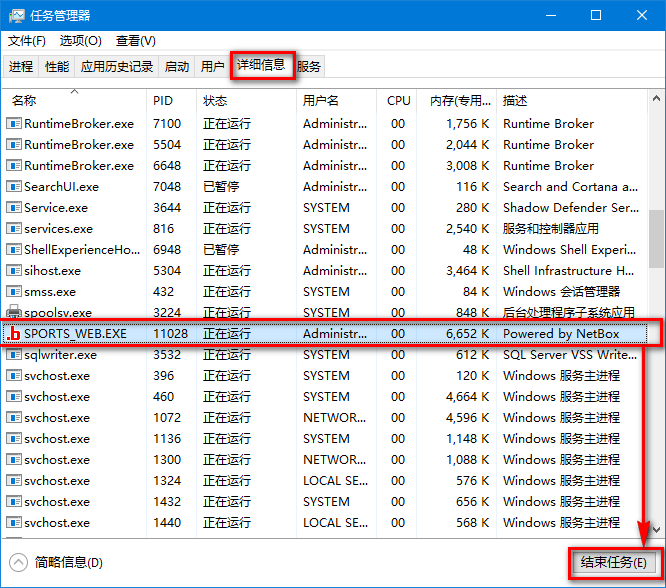This screenshot has height=588, width=666.
Task: Open the 文件(F) menu
Action: click(27, 41)
